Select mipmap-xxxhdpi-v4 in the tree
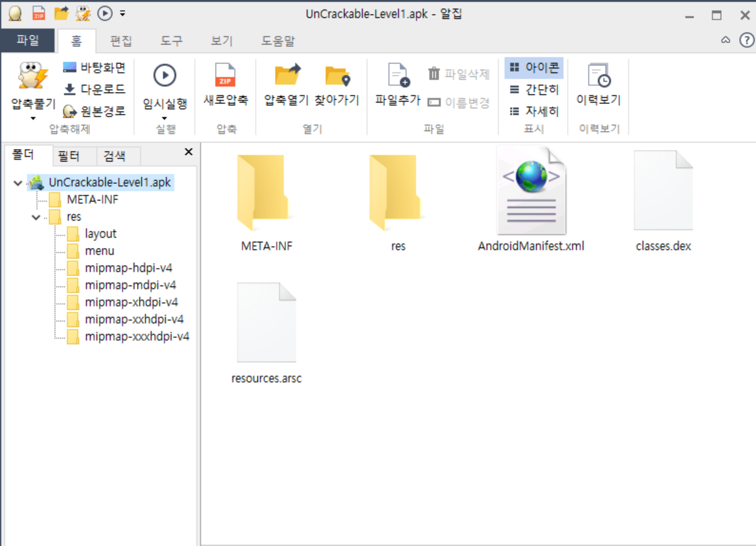Image resolution: width=756 pixels, height=546 pixels. tap(137, 336)
